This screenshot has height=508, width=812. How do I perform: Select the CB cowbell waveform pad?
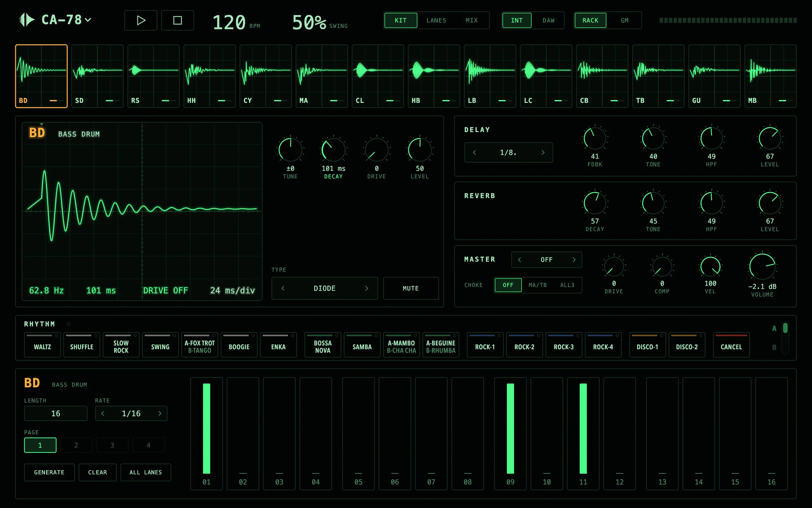(x=602, y=76)
